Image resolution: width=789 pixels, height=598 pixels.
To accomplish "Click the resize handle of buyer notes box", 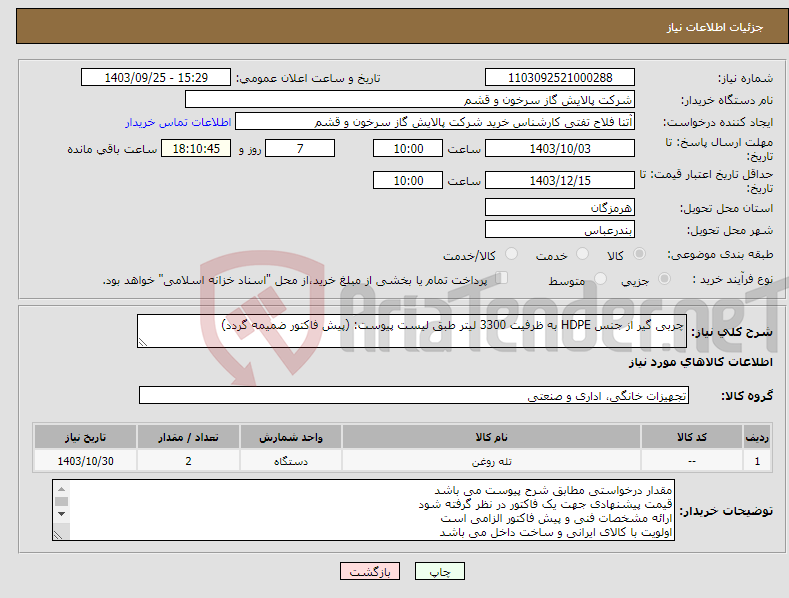I will 58,535.
